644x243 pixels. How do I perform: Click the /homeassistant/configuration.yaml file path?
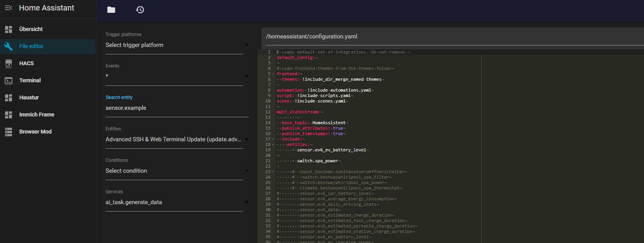312,36
